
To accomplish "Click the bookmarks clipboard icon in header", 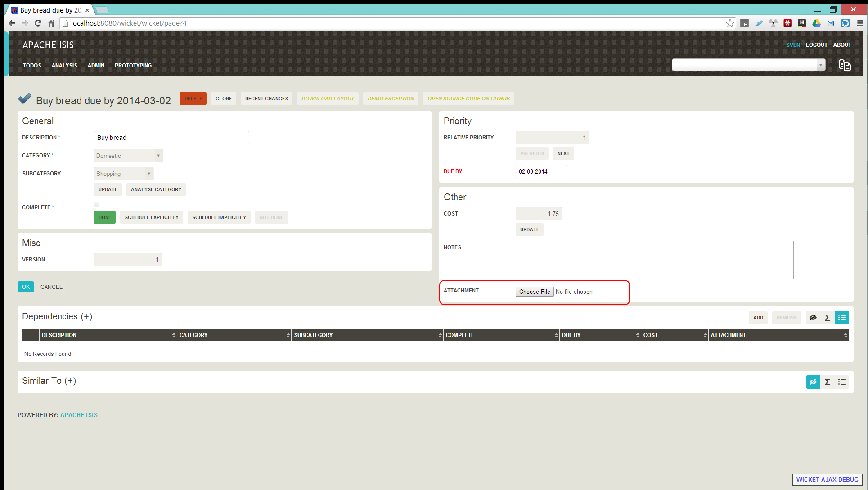I will (845, 65).
